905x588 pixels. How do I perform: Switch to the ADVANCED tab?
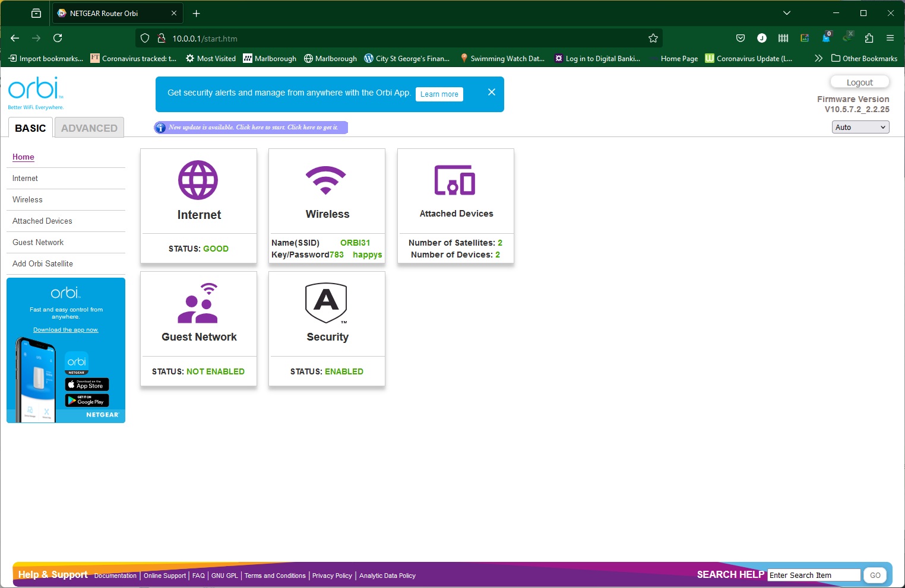click(x=89, y=128)
